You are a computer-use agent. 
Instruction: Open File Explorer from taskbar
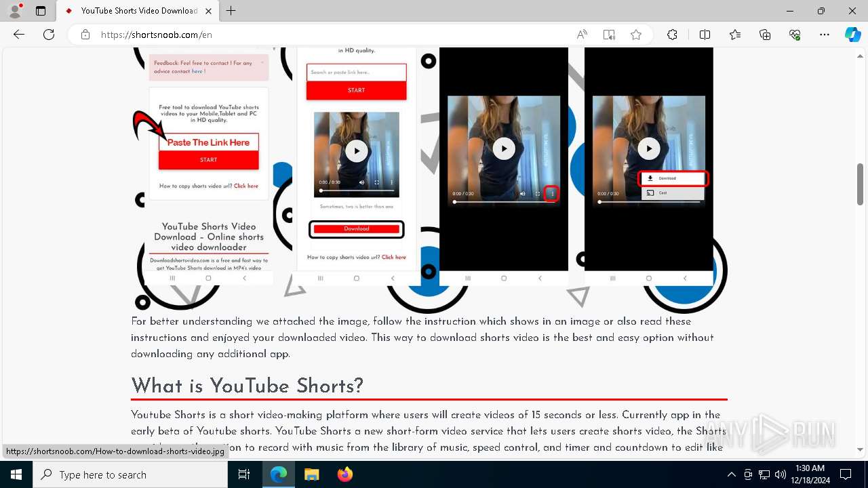pyautogui.click(x=311, y=474)
